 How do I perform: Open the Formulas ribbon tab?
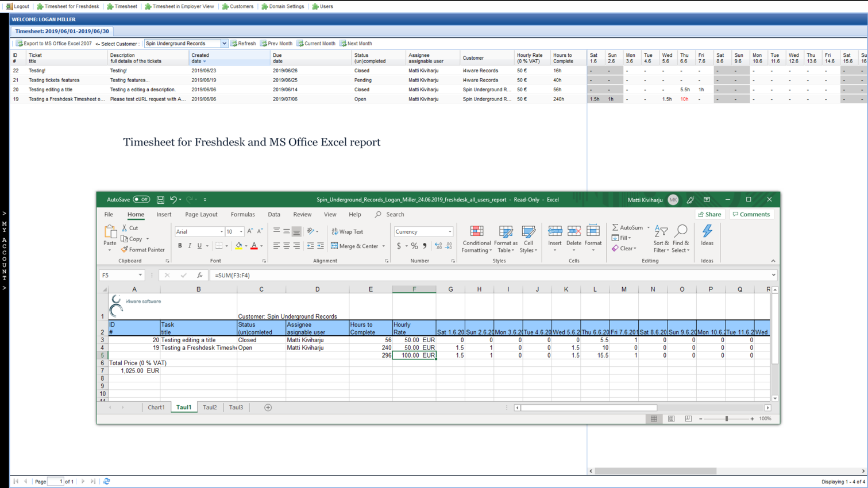[x=242, y=214]
